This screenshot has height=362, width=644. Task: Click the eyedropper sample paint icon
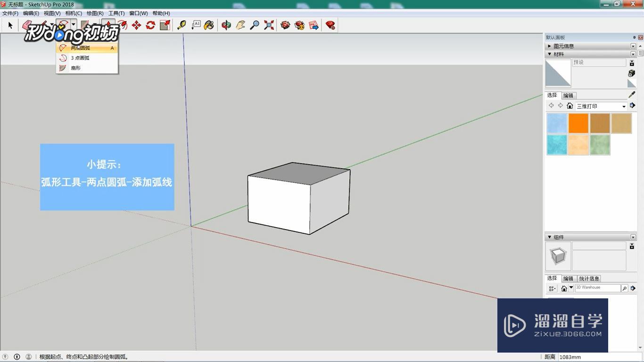coord(632,95)
